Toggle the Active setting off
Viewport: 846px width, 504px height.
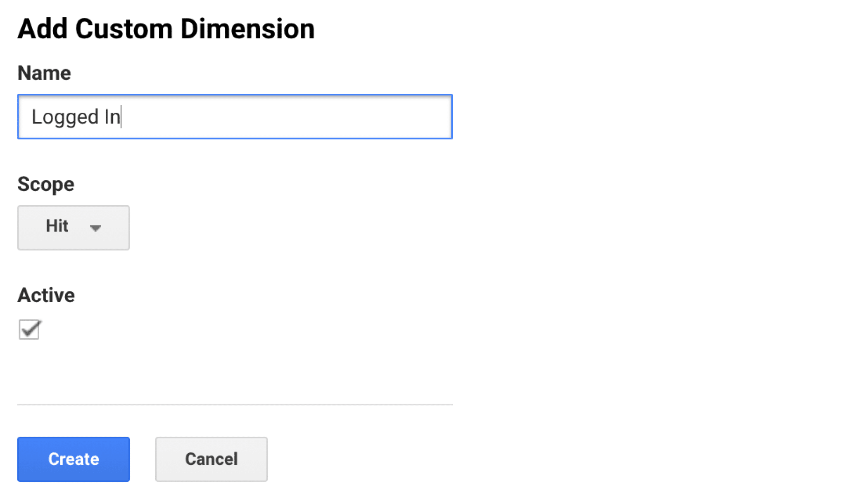coord(29,329)
